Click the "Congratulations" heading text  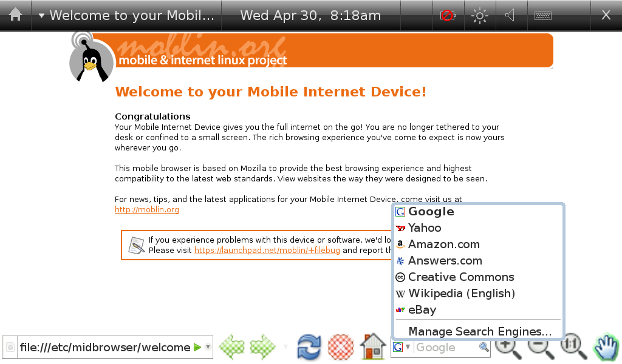[x=152, y=116]
